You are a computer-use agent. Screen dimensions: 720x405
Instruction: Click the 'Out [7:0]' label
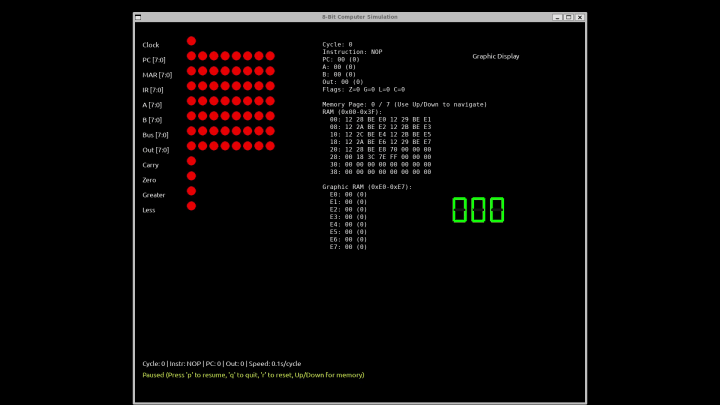pyautogui.click(x=156, y=150)
